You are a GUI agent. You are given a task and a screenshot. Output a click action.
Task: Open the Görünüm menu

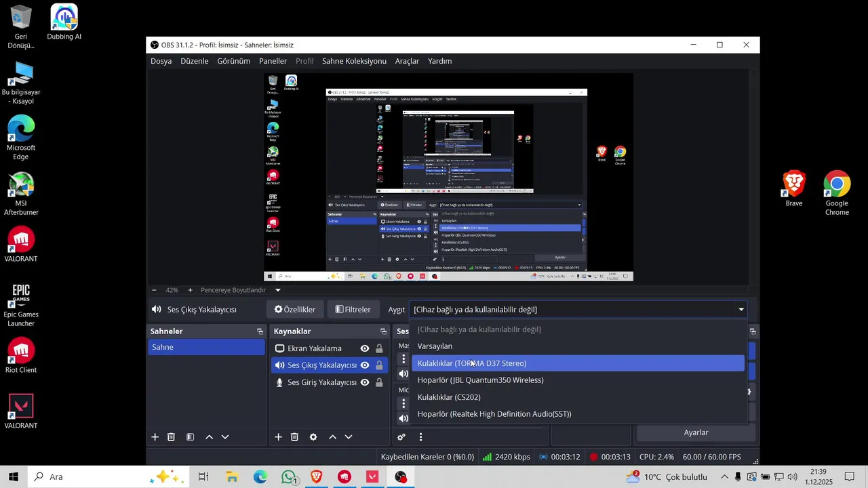[234, 61]
